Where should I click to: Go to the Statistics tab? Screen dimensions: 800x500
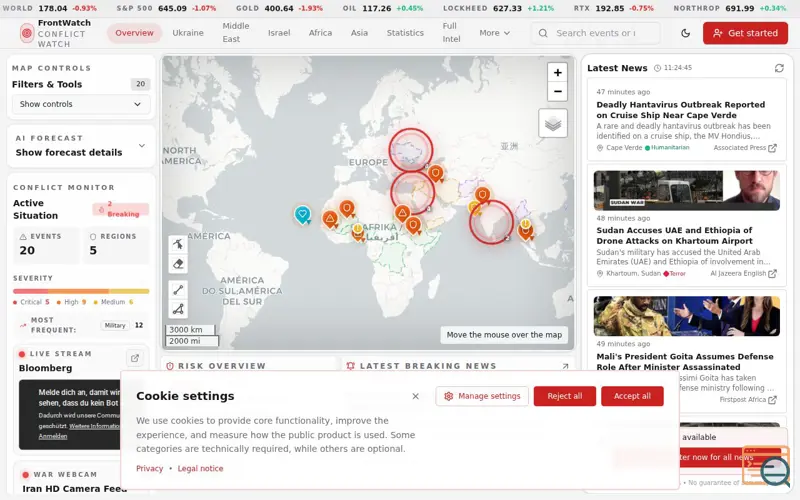tap(405, 33)
